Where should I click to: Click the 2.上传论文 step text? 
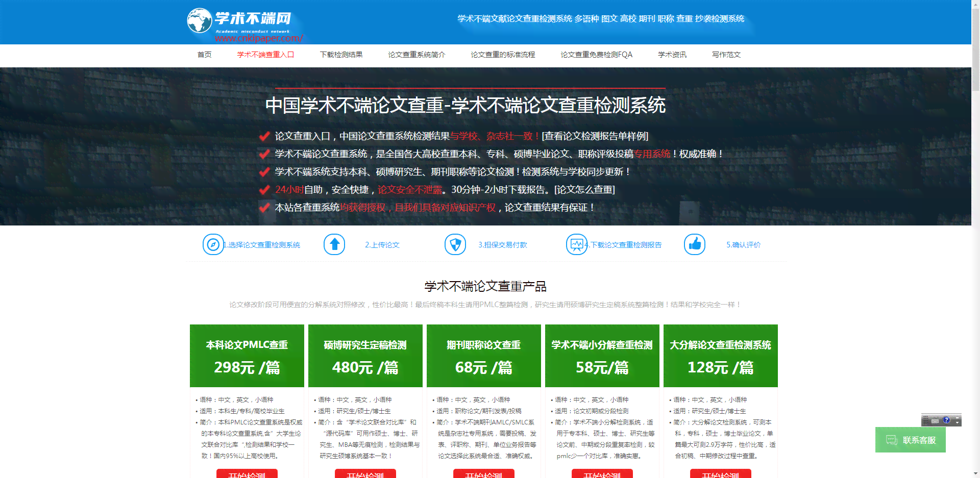coord(382,245)
